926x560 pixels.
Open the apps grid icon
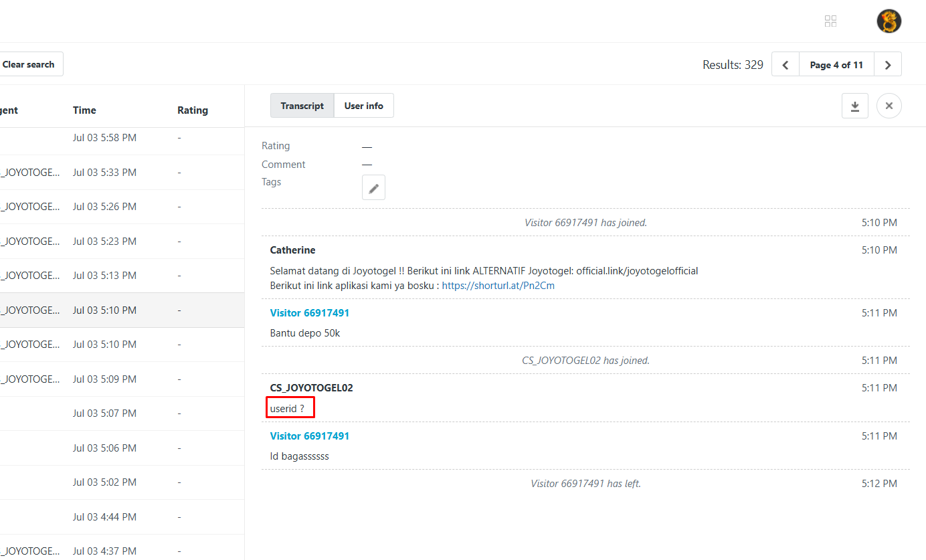click(x=830, y=21)
